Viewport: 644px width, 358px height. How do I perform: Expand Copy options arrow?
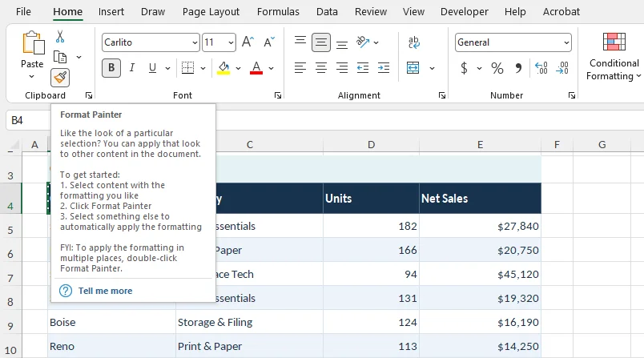(78, 57)
